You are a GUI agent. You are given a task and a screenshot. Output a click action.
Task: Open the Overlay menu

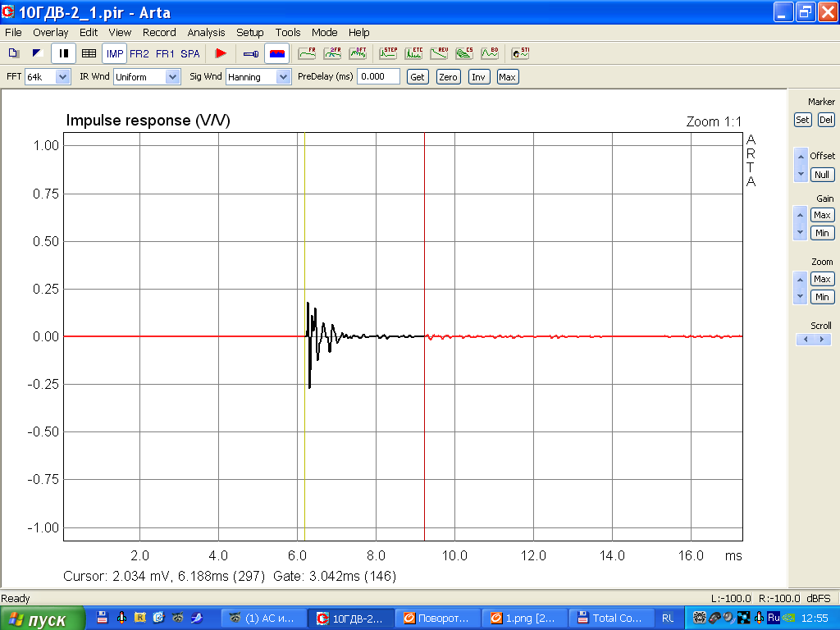(50, 33)
